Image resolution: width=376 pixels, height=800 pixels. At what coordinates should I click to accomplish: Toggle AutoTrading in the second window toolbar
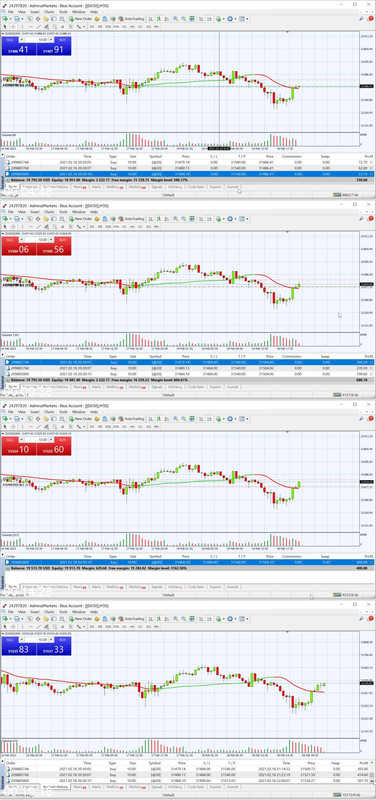point(131,218)
